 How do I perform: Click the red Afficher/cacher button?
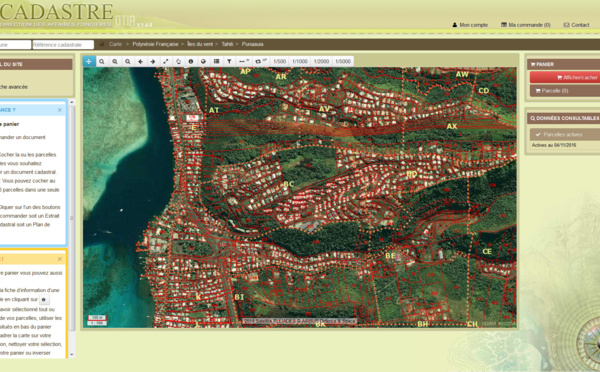(x=565, y=77)
